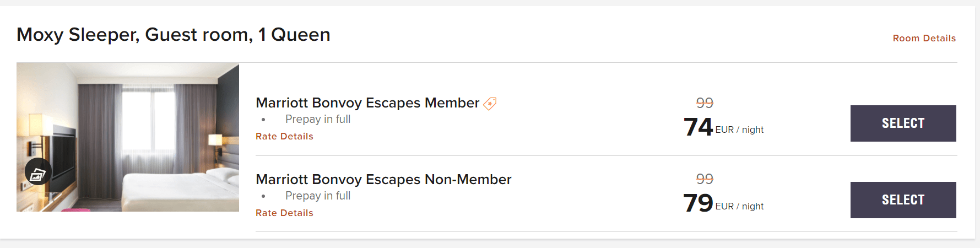
Task: Select the Escapes Member 74 EUR rate
Action: [x=903, y=123]
